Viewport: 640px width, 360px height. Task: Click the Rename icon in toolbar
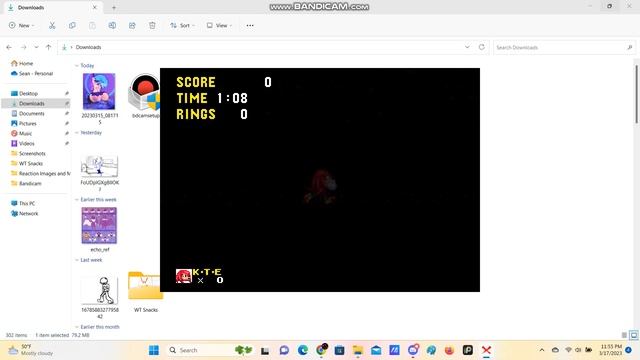pyautogui.click(x=112, y=25)
